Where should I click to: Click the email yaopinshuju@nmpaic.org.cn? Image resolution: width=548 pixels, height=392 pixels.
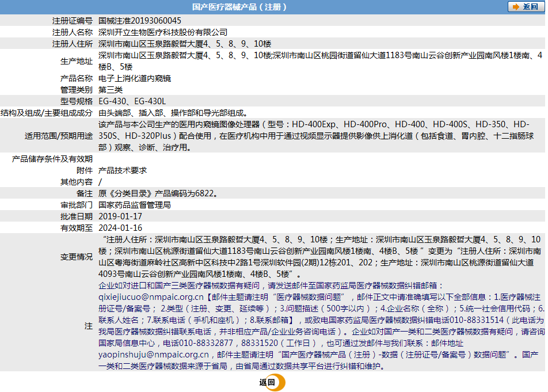coord(154,355)
